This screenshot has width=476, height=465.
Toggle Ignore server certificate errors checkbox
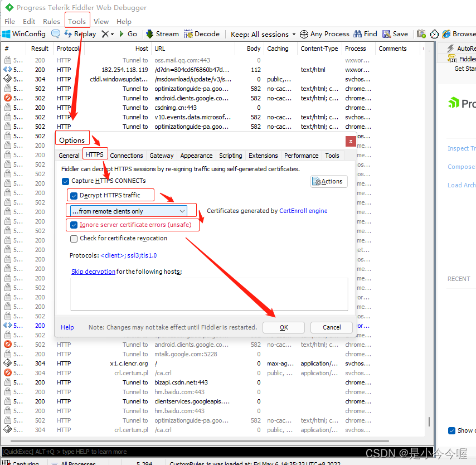(x=74, y=225)
